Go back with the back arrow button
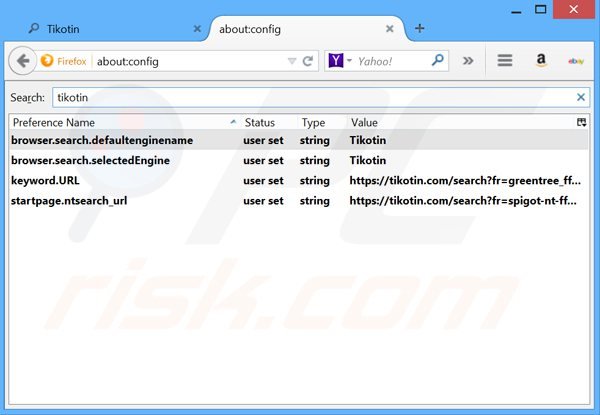The image size is (600, 415). tap(23, 61)
